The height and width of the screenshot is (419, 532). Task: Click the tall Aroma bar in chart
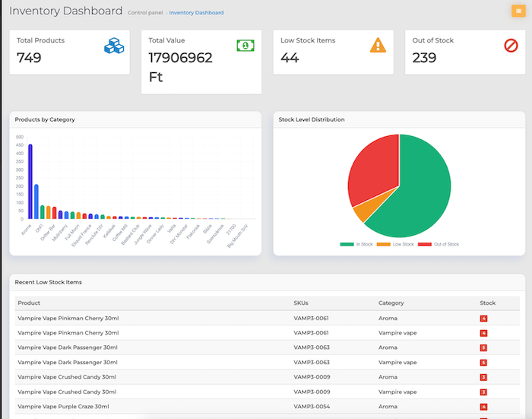point(30,181)
